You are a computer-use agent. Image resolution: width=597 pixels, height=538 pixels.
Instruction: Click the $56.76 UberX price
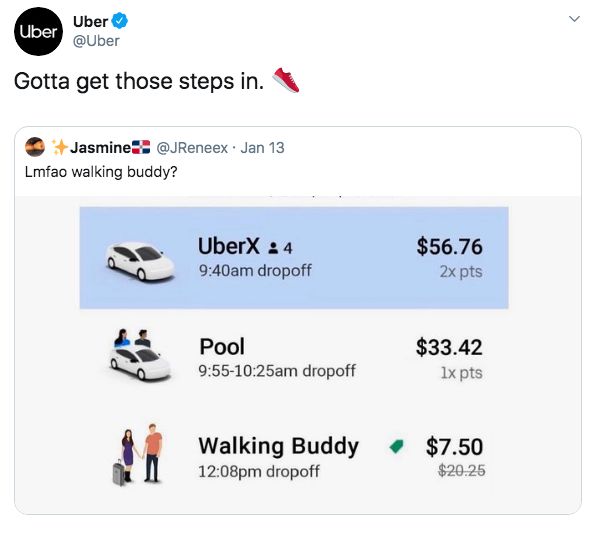click(x=449, y=246)
